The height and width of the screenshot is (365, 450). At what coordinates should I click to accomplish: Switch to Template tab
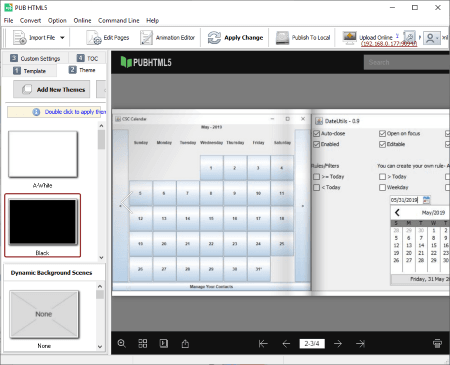[29, 71]
